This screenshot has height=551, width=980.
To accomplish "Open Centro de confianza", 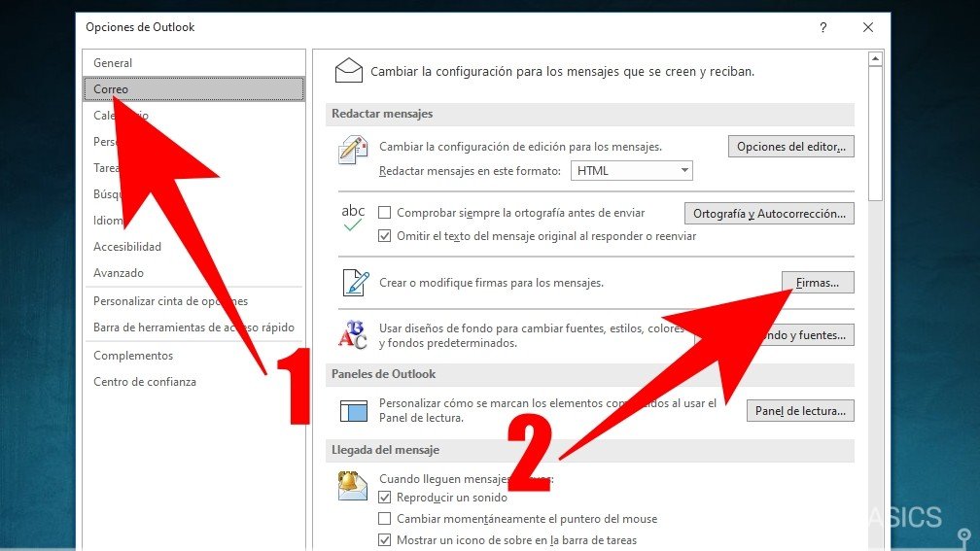I will click(x=193, y=382).
